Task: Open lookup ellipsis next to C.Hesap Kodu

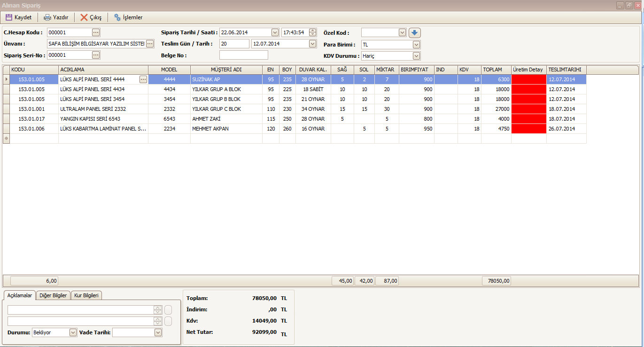Action: click(96, 32)
